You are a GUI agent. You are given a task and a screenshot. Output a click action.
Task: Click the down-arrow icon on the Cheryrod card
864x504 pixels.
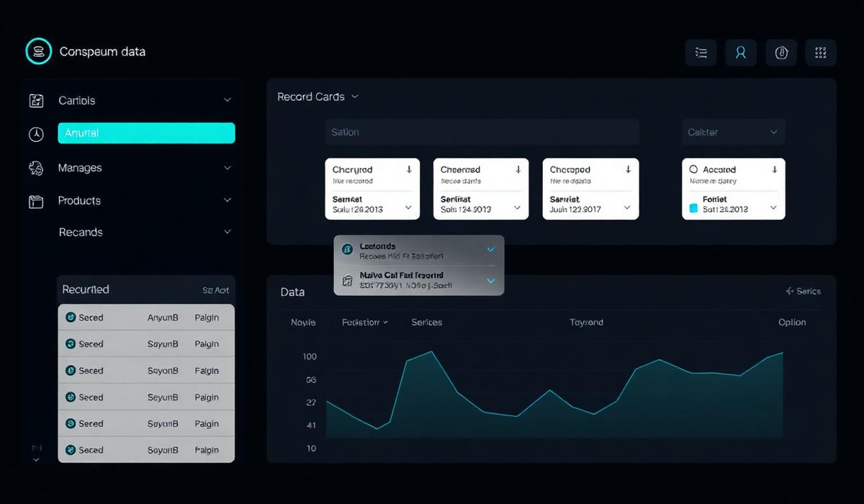(x=409, y=169)
